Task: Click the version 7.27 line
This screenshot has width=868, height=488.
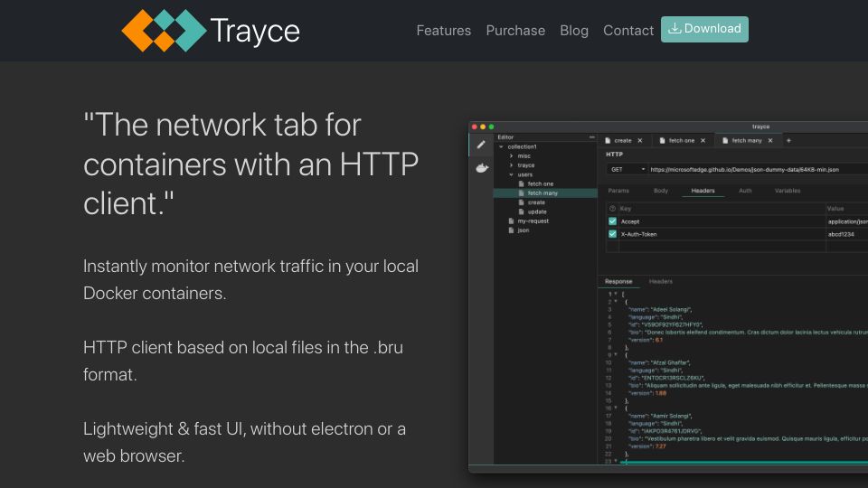Action: pyautogui.click(x=647, y=446)
